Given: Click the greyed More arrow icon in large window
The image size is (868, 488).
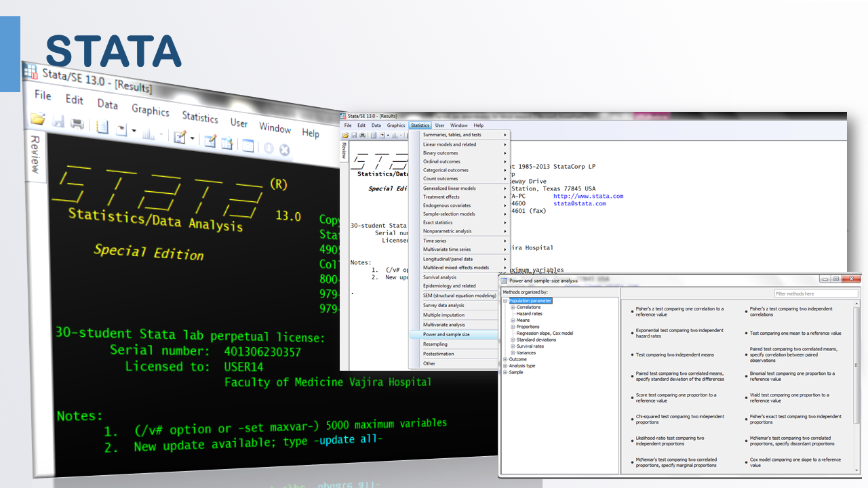Looking at the screenshot, I should 269,148.
